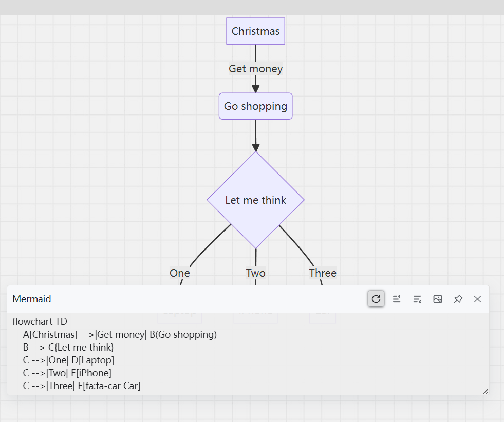Click the Christmas node
Screen dimensions: 504x422
(x=255, y=31)
